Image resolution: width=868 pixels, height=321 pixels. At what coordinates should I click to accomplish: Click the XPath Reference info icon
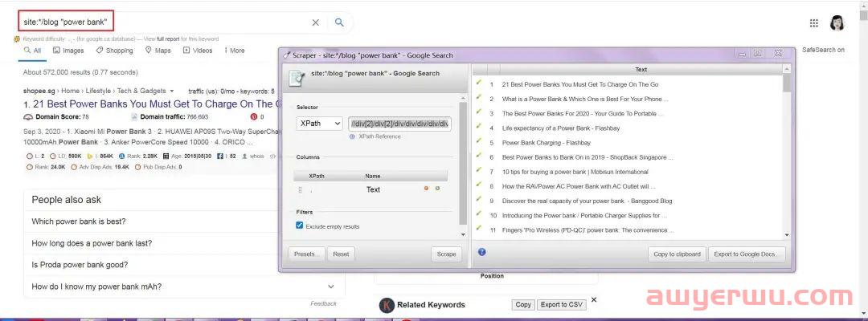(353, 136)
